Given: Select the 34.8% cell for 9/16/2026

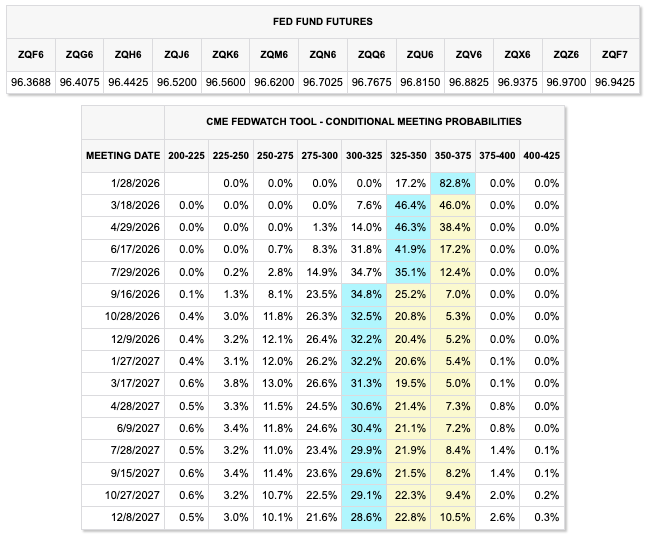Looking at the screenshot, I should click(x=364, y=294).
